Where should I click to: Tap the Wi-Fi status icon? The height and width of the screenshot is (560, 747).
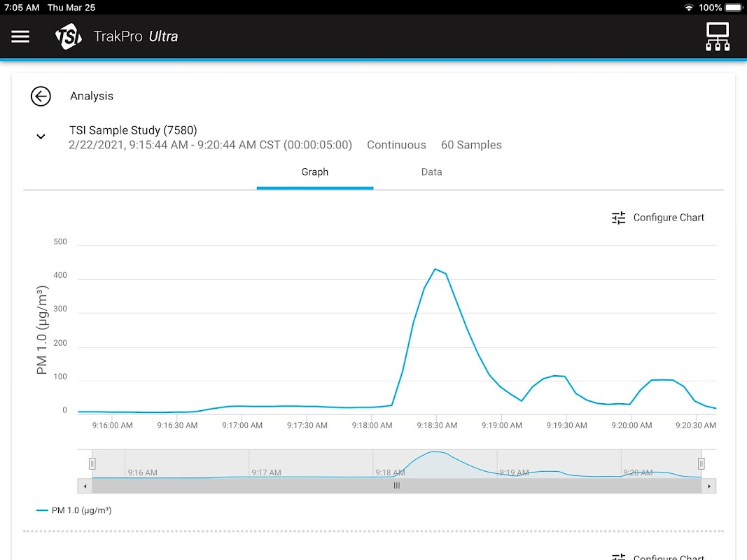point(689,8)
